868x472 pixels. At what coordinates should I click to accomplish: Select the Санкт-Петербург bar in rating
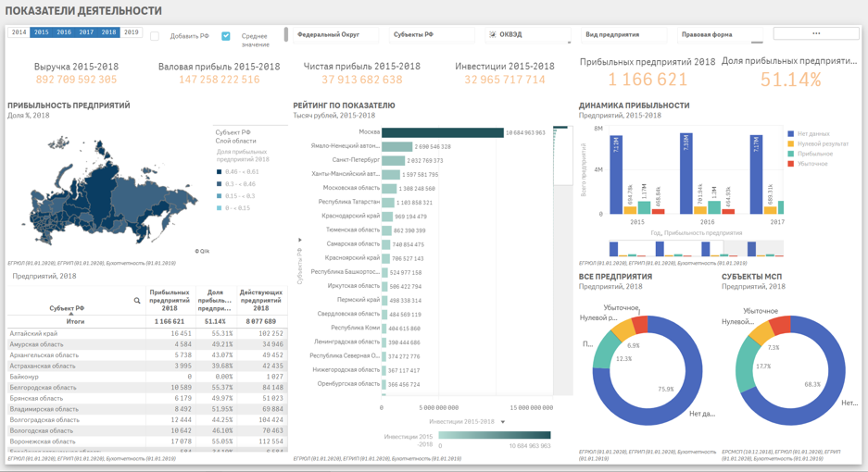tap(394, 160)
